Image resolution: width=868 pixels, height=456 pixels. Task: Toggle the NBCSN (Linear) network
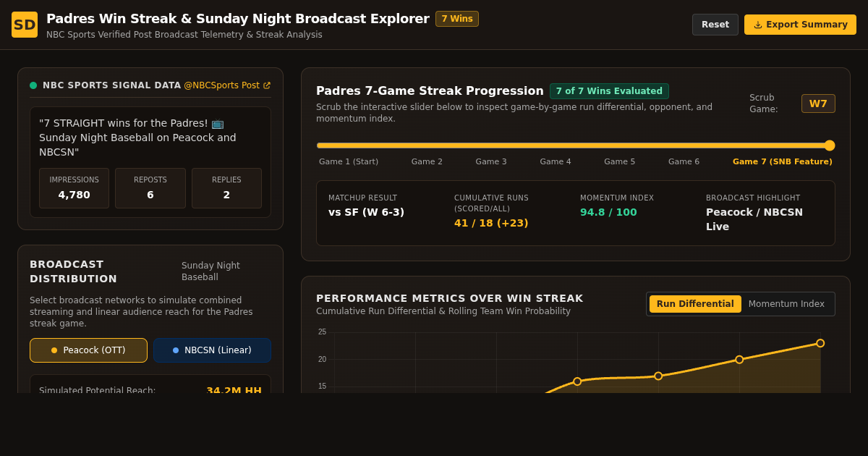tap(212, 350)
